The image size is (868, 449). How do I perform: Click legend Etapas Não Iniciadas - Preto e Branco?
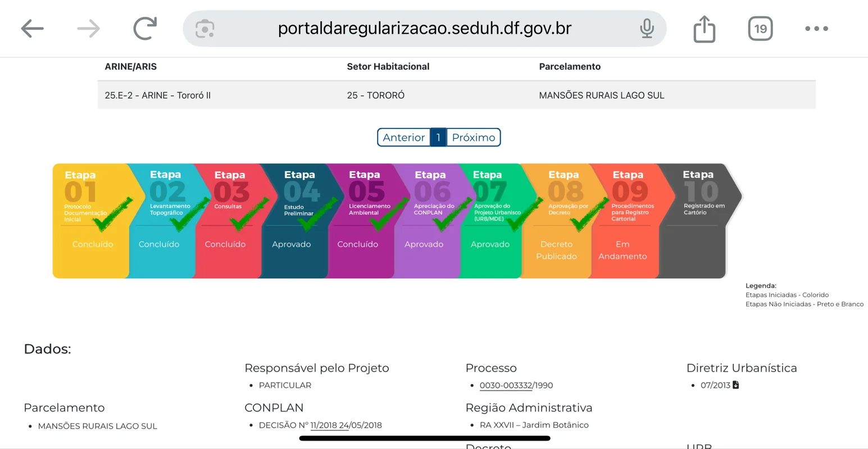[x=805, y=304]
